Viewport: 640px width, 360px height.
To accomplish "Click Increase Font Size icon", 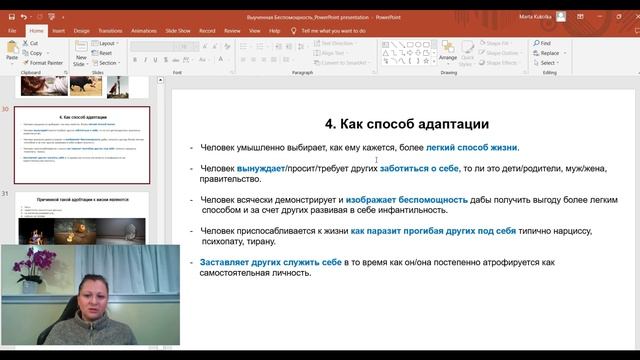I will point(205,46).
